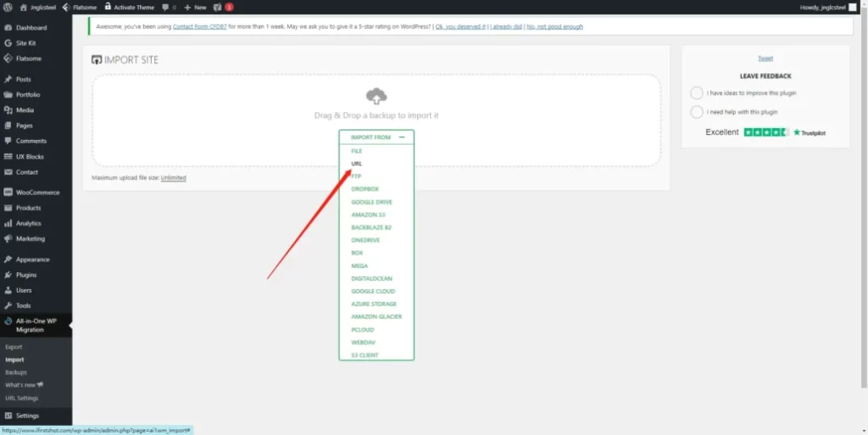Open Settings menu icon

tap(8, 415)
